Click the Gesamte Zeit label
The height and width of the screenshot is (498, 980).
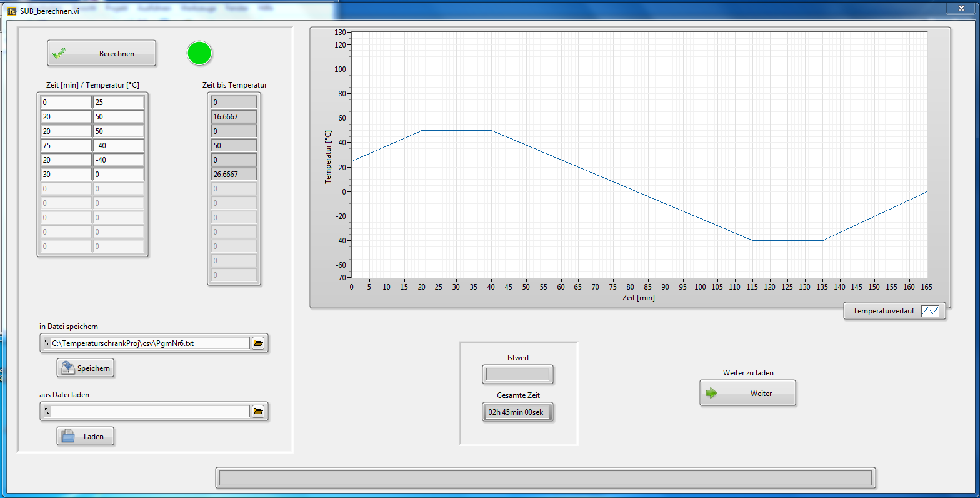click(x=518, y=395)
